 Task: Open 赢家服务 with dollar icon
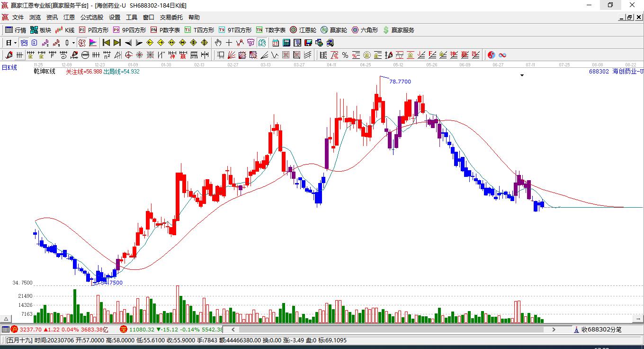(x=398, y=30)
